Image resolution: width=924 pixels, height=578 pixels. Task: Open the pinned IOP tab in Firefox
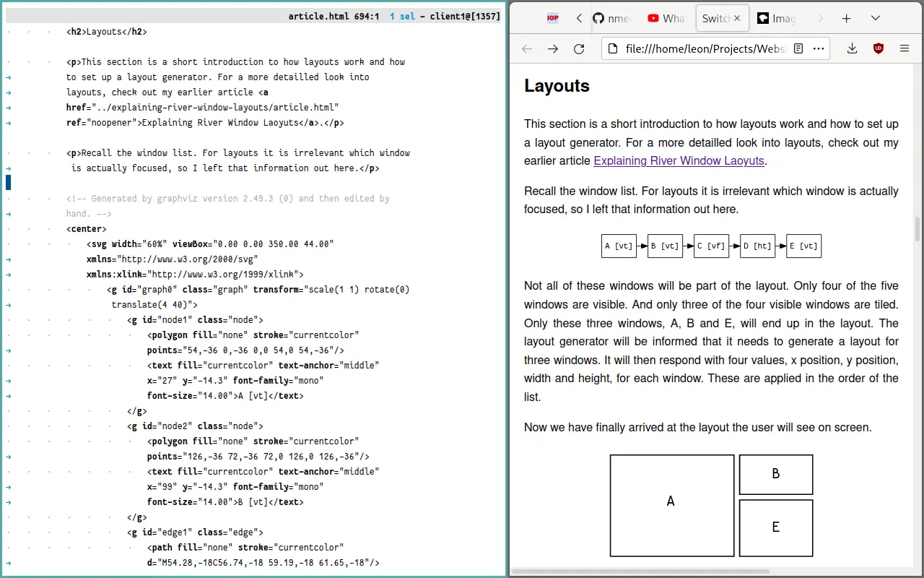coord(552,19)
